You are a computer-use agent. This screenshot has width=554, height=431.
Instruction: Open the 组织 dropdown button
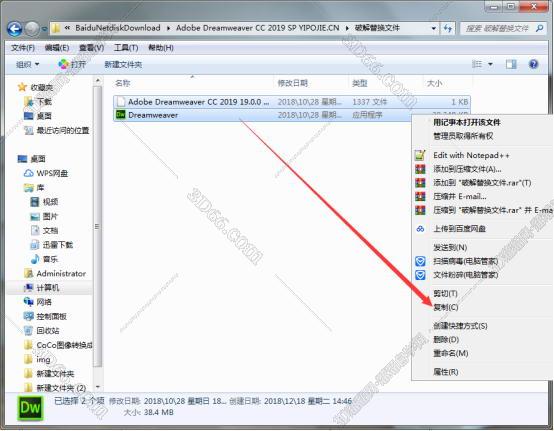(x=28, y=65)
